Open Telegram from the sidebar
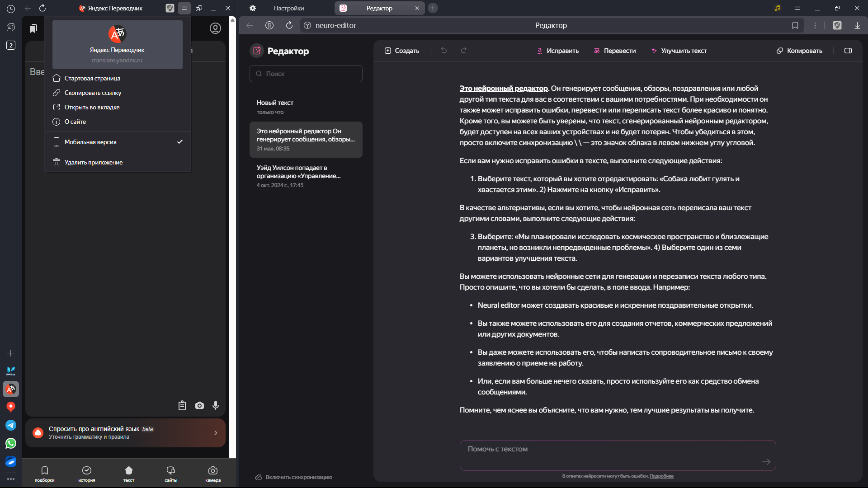 (x=11, y=425)
